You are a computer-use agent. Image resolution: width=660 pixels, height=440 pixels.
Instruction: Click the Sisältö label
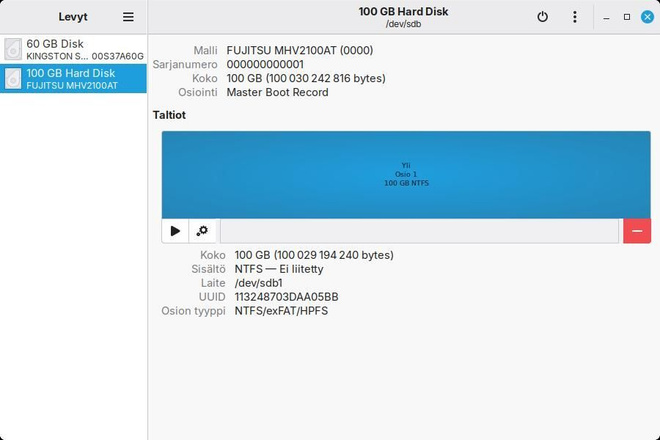(208, 269)
